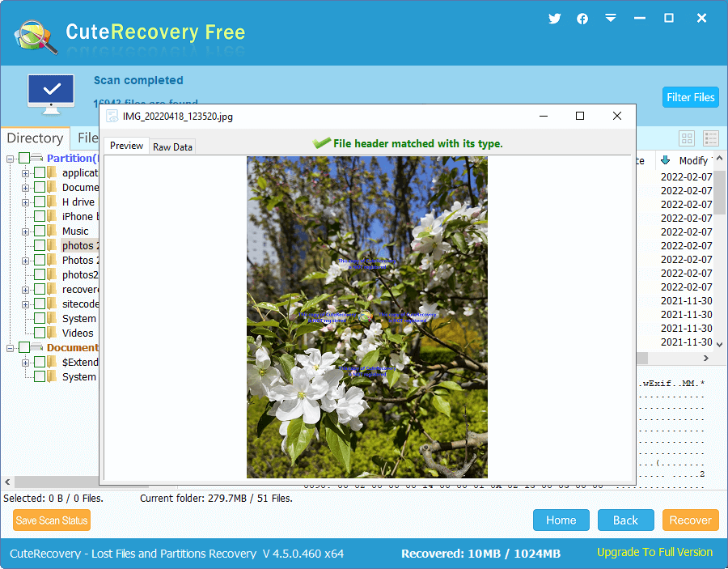Click the Modify column sort arrow

(666, 160)
